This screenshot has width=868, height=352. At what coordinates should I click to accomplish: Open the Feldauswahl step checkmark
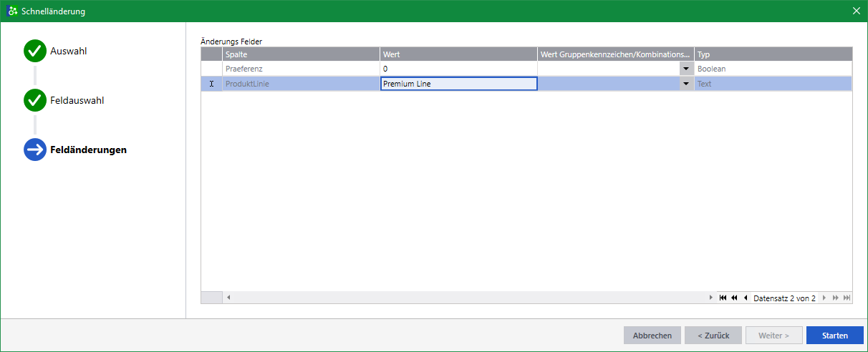coord(35,101)
